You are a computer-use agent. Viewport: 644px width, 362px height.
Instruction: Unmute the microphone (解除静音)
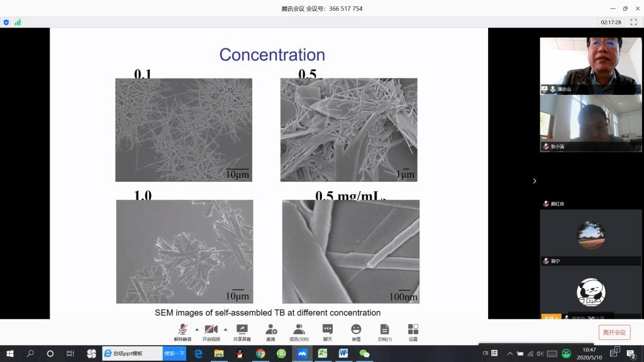184,331
